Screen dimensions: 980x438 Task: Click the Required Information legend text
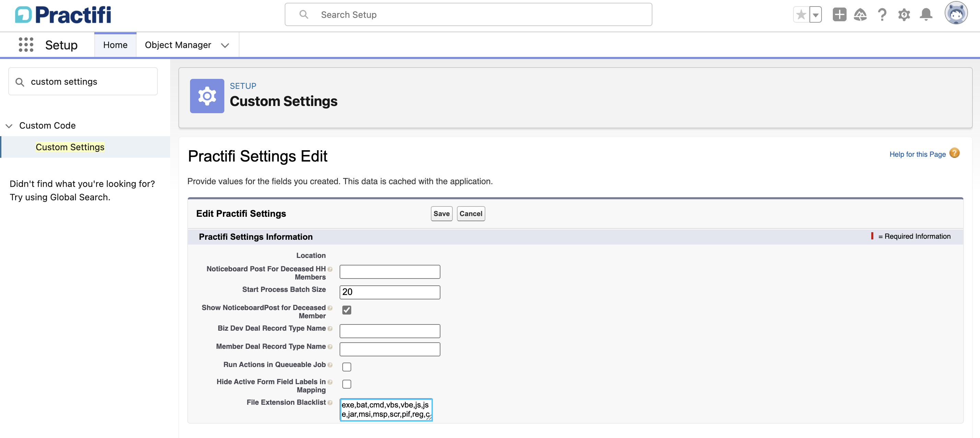[x=914, y=236]
